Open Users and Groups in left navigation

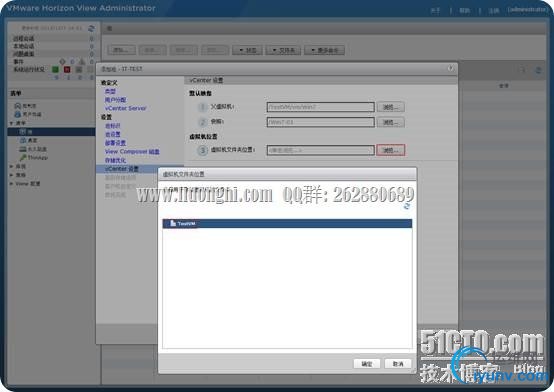tap(28, 114)
